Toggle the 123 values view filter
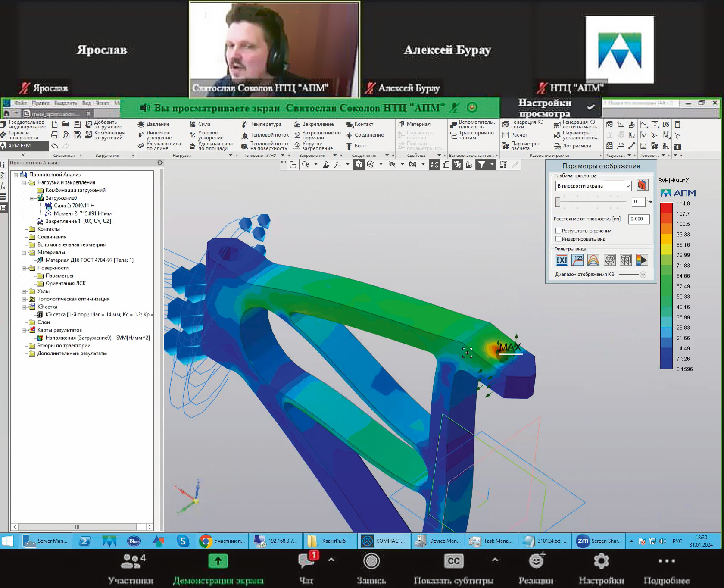 coord(577,260)
